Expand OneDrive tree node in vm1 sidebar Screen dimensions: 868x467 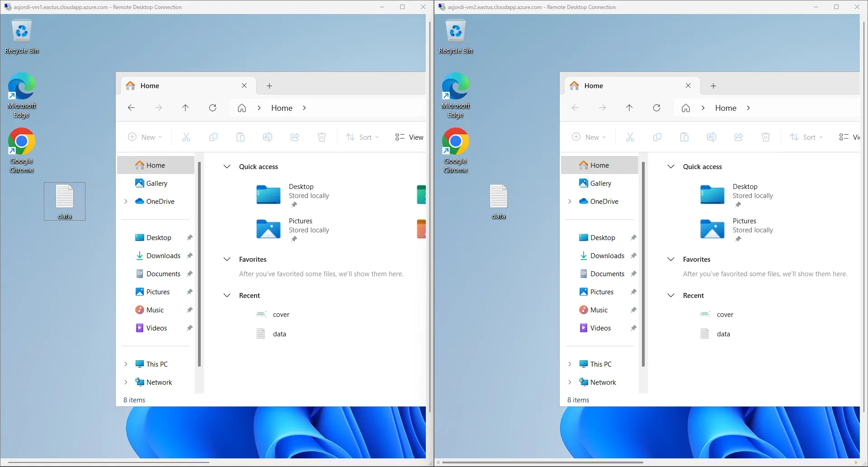tap(126, 201)
